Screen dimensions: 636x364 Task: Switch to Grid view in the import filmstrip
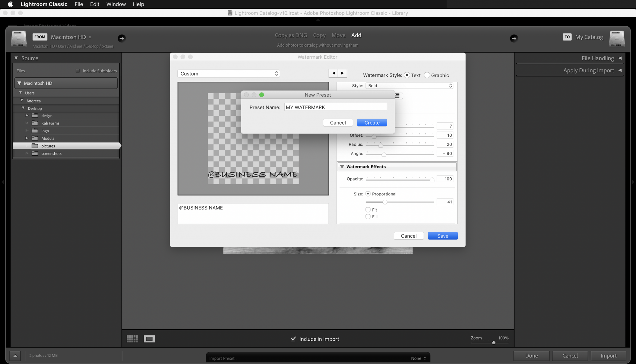point(132,339)
